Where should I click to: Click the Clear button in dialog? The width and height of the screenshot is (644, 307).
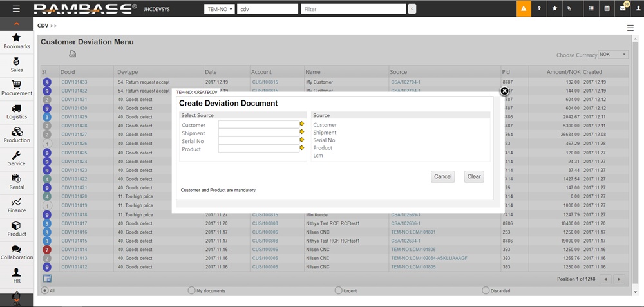pyautogui.click(x=473, y=176)
